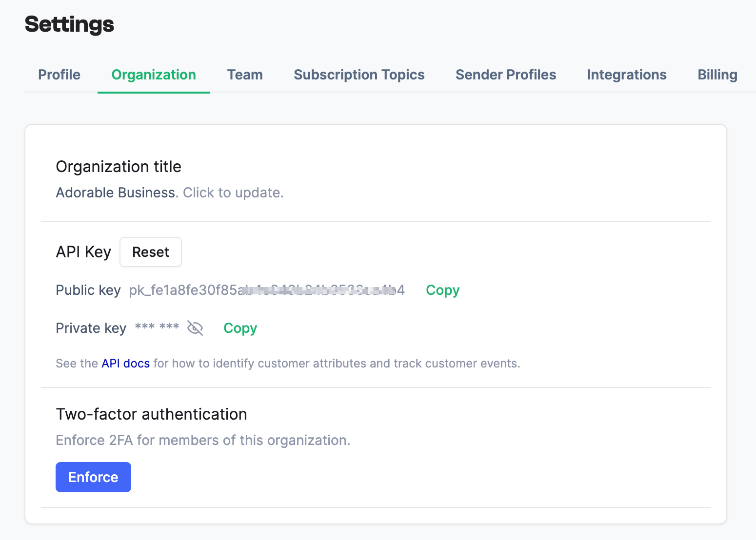Edit the Adorable Business organization title

pos(169,193)
